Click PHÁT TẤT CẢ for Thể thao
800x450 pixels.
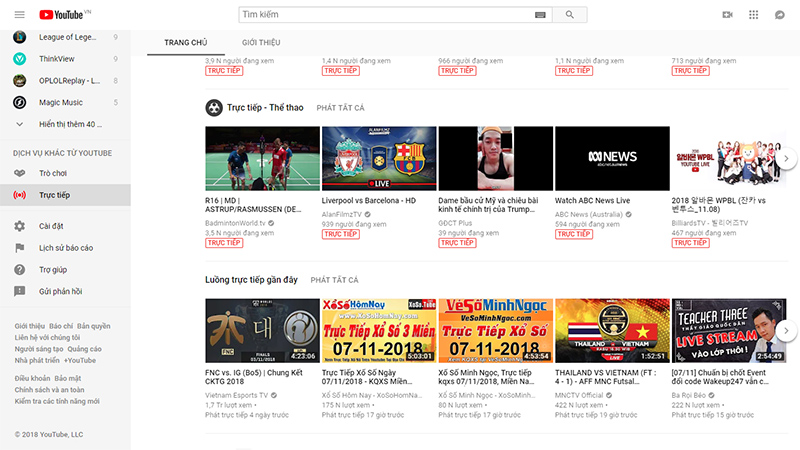[x=340, y=108]
